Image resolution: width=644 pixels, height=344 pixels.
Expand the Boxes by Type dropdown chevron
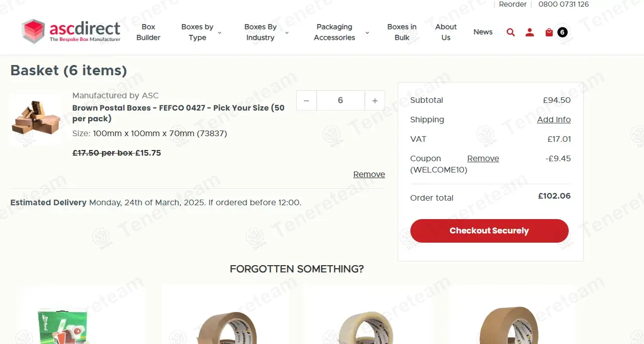(x=220, y=33)
